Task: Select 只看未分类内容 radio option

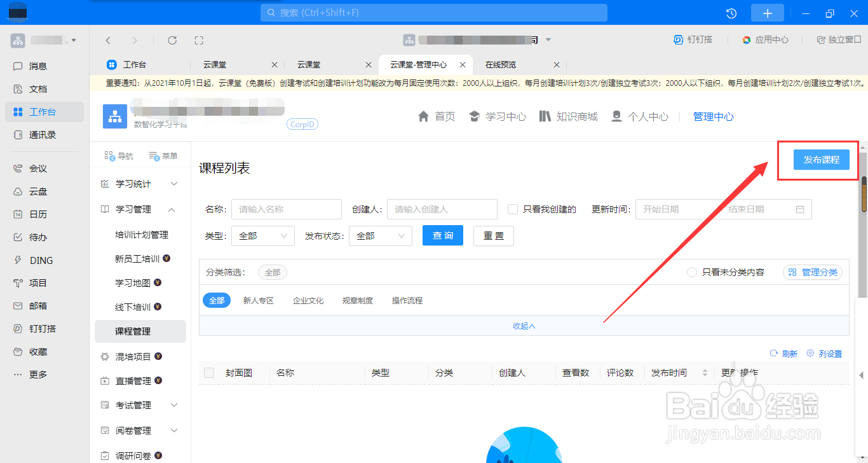Action: click(692, 272)
